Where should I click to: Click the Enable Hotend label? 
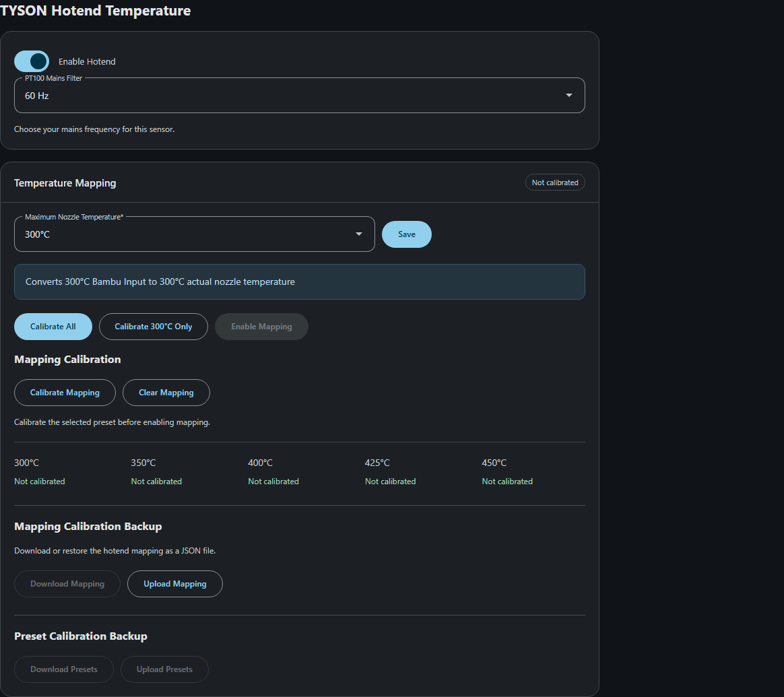click(87, 61)
